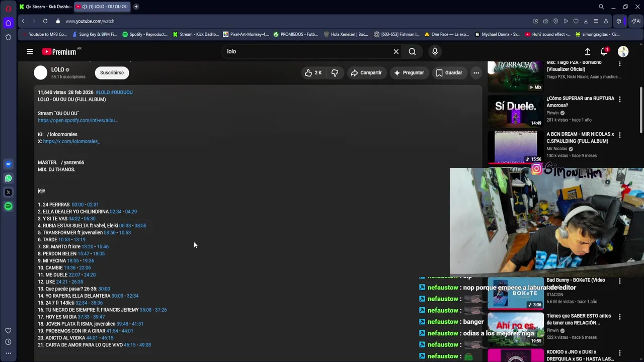644x362 pixels.
Task: Jump to timestamp 02:34 for ELLA DEALER
Action: [x=115, y=212]
